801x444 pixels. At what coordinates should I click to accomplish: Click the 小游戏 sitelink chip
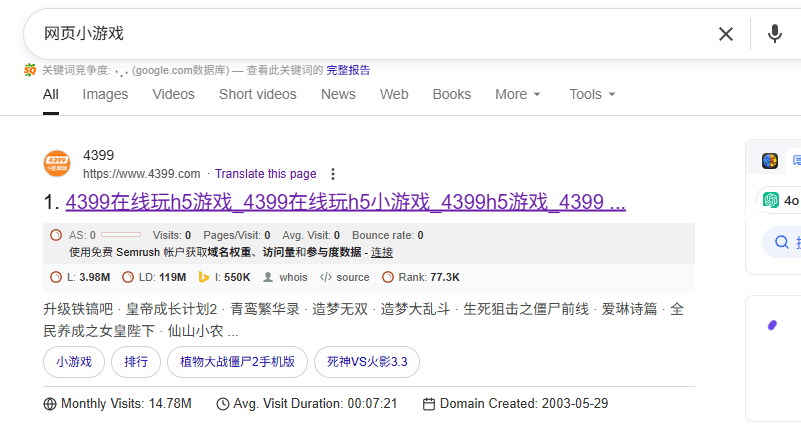(x=74, y=362)
